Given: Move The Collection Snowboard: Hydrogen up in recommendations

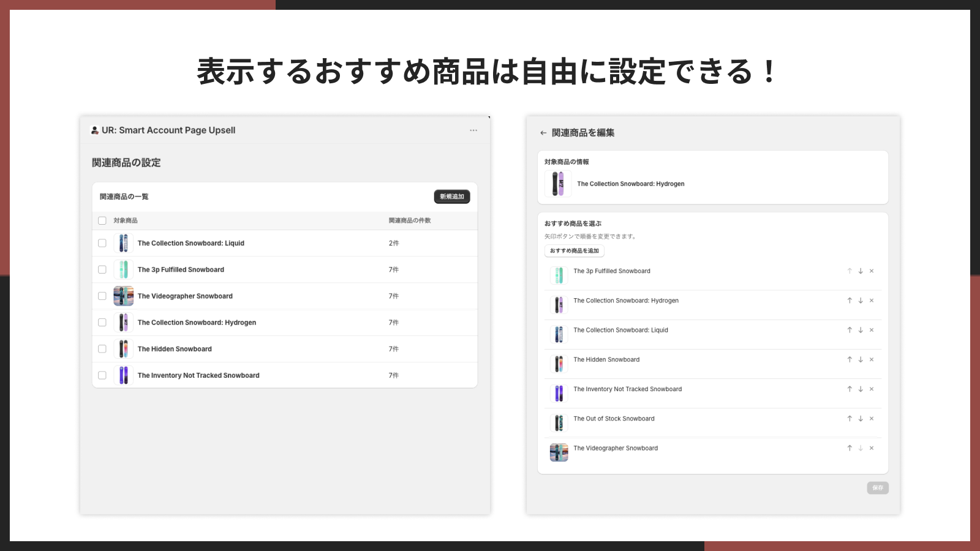Looking at the screenshot, I should [850, 301].
